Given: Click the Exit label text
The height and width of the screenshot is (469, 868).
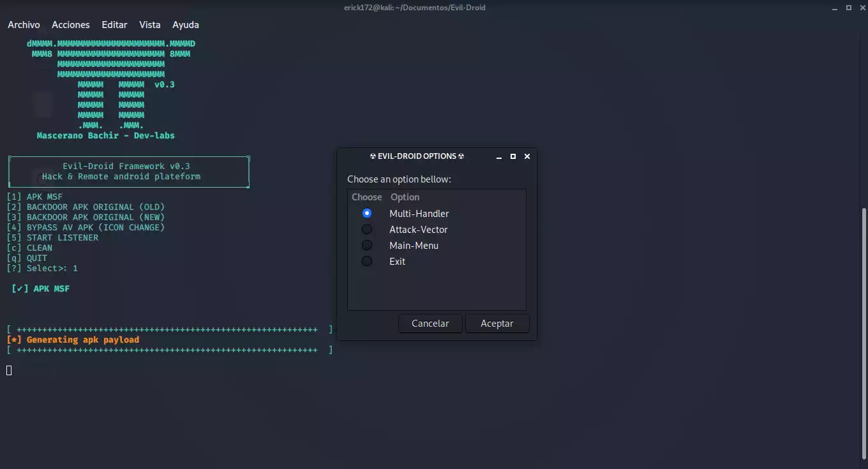Looking at the screenshot, I should tap(398, 261).
